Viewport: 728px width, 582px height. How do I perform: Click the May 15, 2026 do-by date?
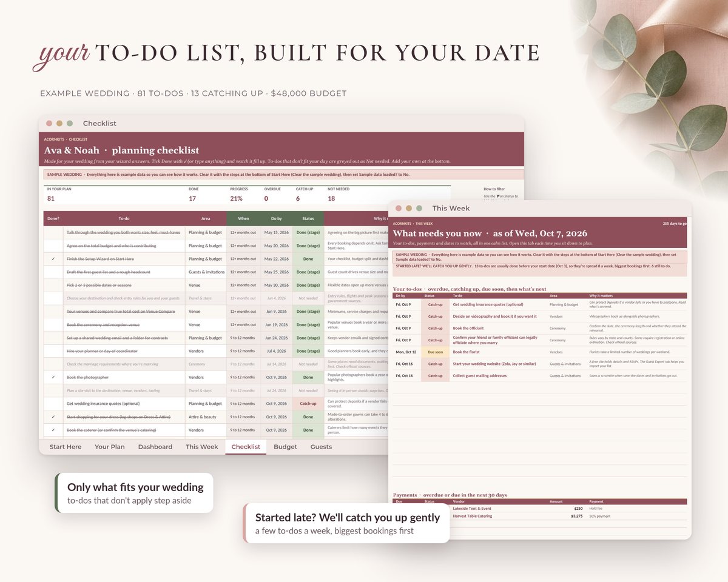[276, 232]
